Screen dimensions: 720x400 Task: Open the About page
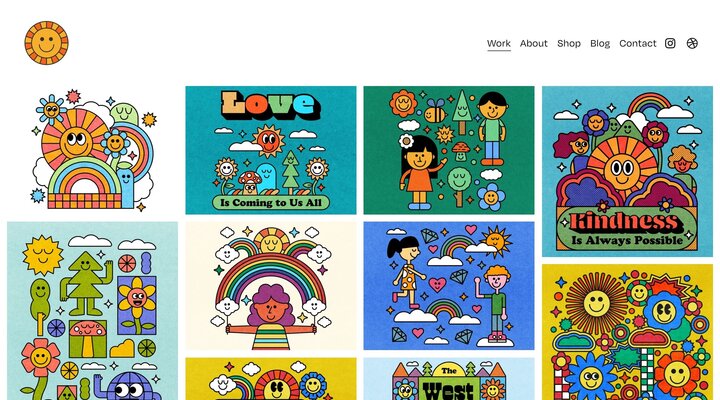click(x=534, y=43)
